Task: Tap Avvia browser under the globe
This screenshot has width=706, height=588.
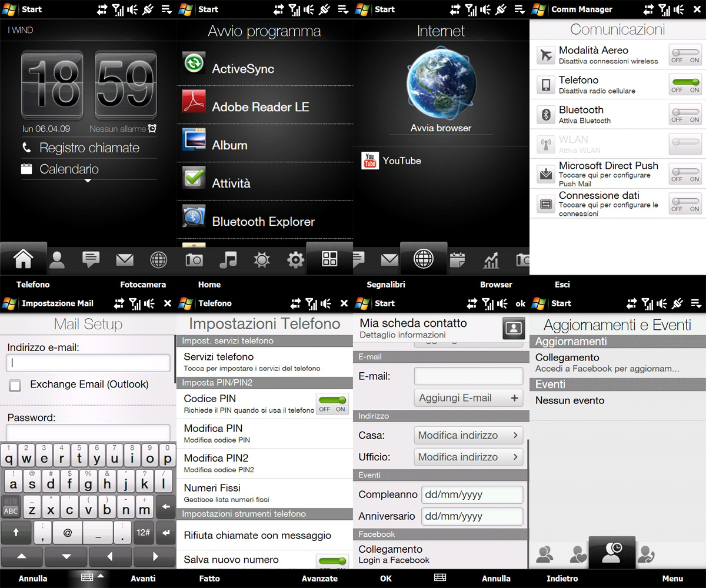Action: point(441,128)
